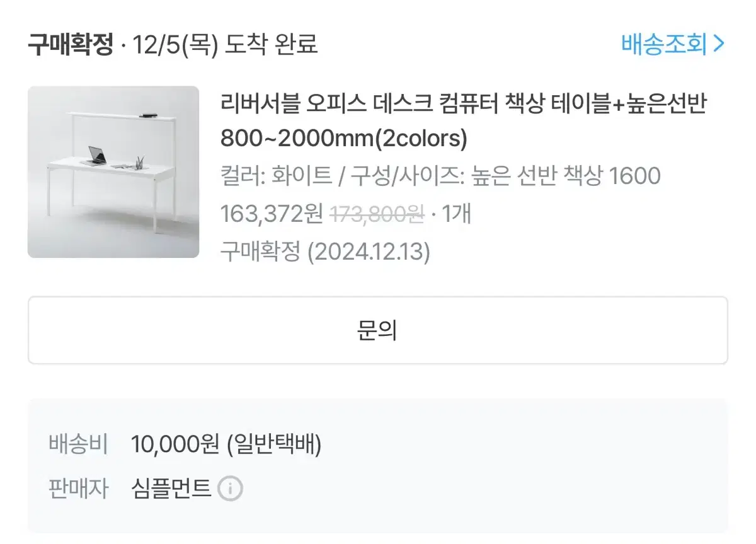Click the 구매확정 (2024.12.13) date line
Image resolution: width=756 pixels, height=544 pixels.
(x=325, y=253)
